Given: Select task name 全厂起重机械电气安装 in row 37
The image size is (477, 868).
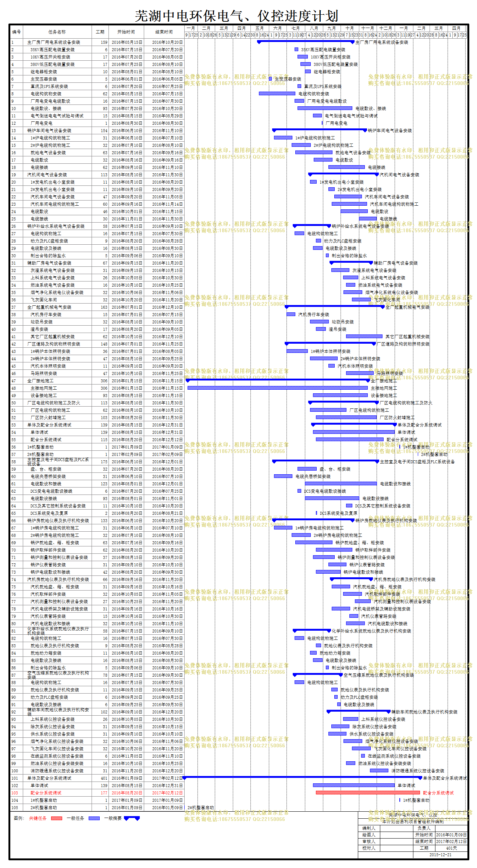Looking at the screenshot, I should 49,307.
